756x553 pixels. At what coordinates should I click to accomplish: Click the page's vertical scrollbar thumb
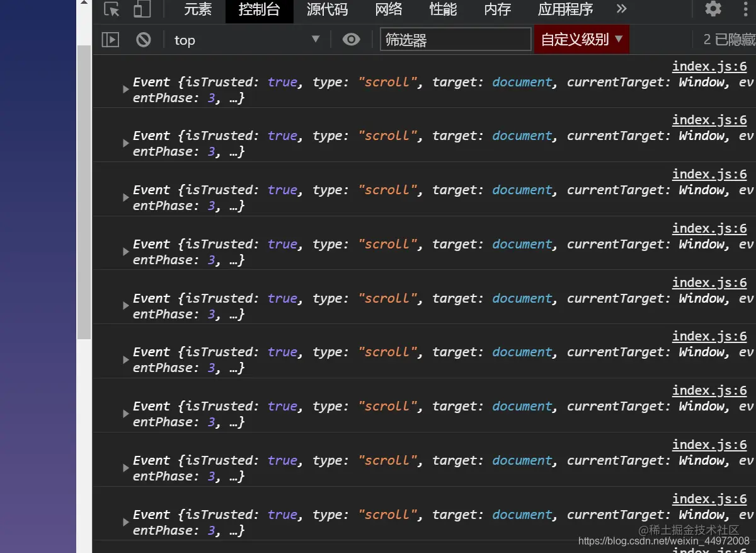point(84,192)
